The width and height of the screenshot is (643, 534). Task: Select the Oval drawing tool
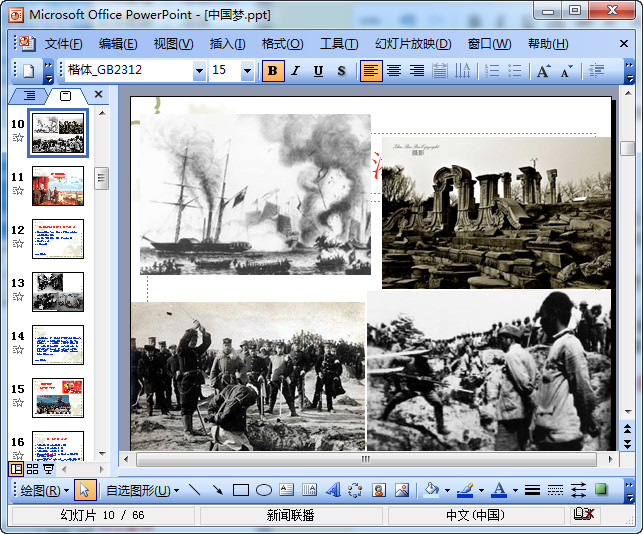[x=264, y=490]
